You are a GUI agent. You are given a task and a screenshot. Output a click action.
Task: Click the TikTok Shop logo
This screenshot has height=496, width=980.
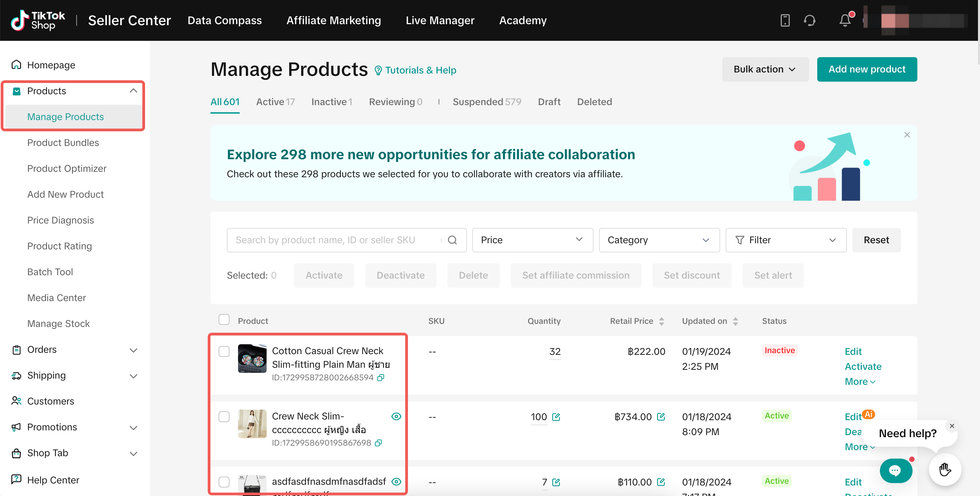(x=38, y=20)
